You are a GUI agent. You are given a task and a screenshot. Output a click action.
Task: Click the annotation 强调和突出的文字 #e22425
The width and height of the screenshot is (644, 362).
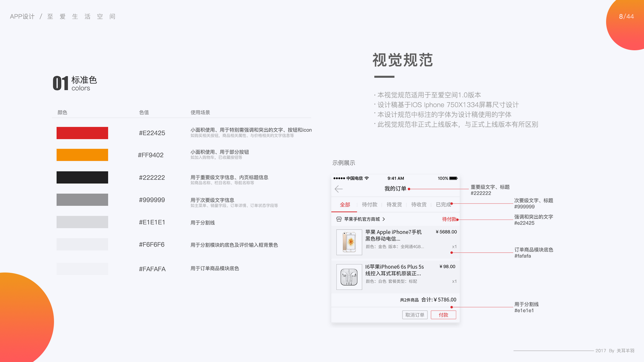point(534,220)
